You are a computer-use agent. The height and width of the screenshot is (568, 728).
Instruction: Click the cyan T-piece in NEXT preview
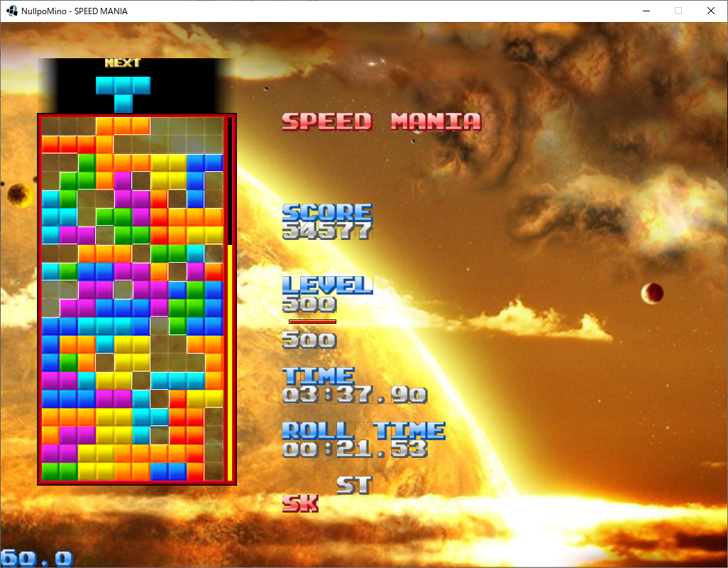tap(123, 94)
